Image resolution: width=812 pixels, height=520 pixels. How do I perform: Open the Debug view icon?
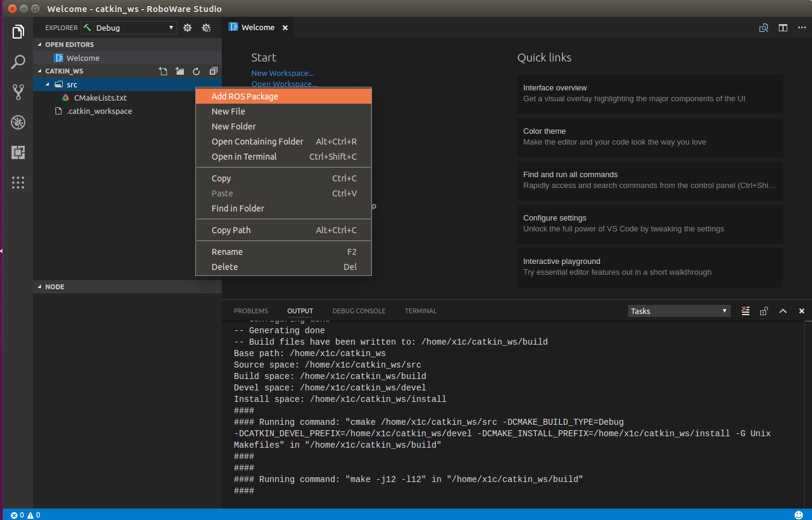(x=18, y=122)
